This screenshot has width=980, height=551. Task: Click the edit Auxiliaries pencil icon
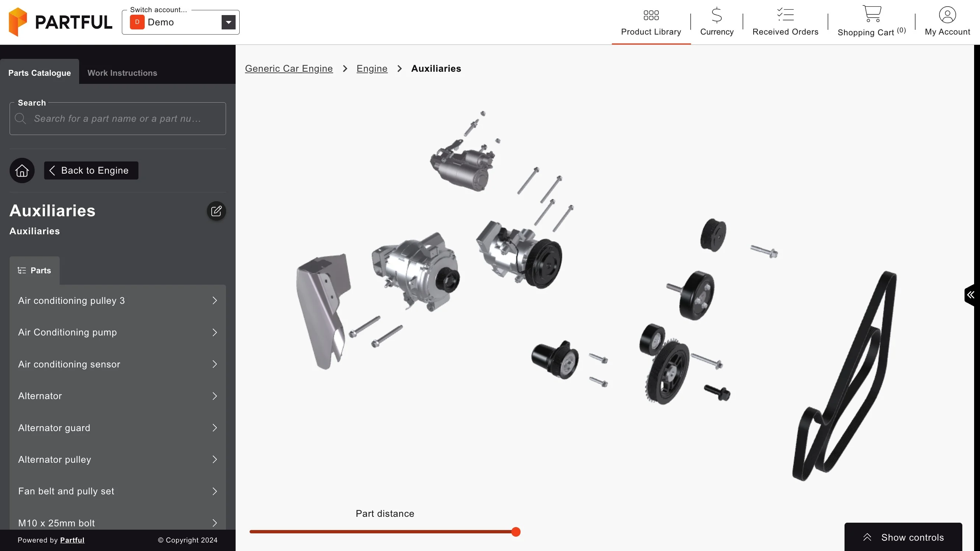pyautogui.click(x=216, y=211)
